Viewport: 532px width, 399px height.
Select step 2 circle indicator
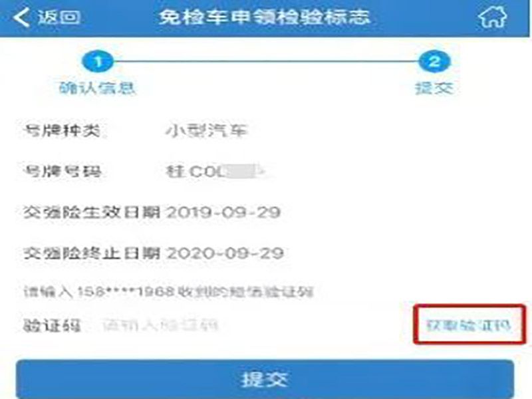click(435, 61)
